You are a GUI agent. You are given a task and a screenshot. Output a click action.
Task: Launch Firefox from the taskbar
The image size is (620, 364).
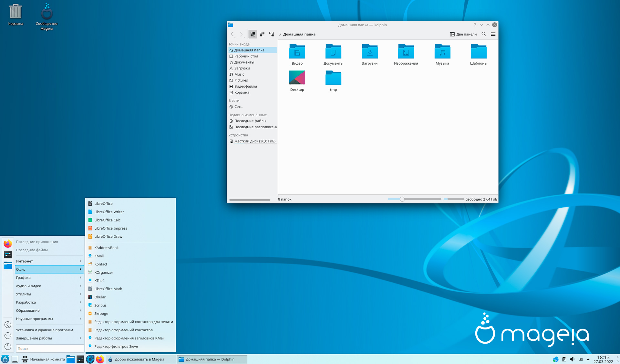(x=100, y=359)
